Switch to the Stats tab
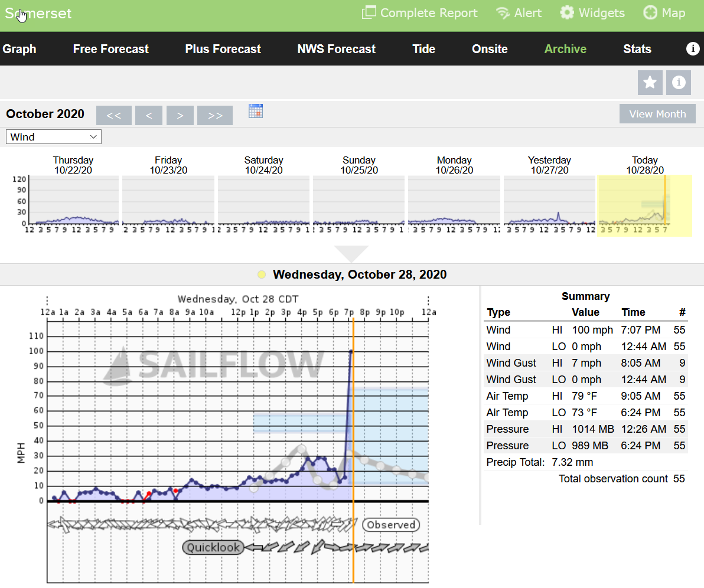This screenshot has height=588, width=704. [x=637, y=49]
